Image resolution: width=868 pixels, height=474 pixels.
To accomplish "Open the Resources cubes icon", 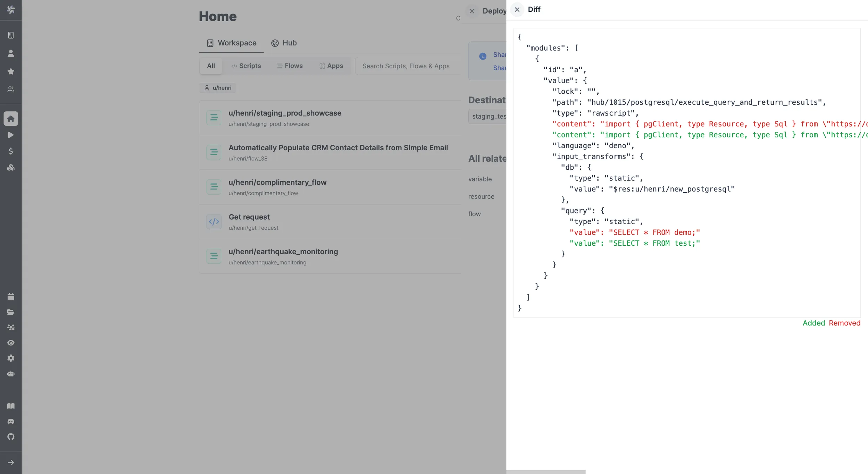I will click(x=11, y=168).
